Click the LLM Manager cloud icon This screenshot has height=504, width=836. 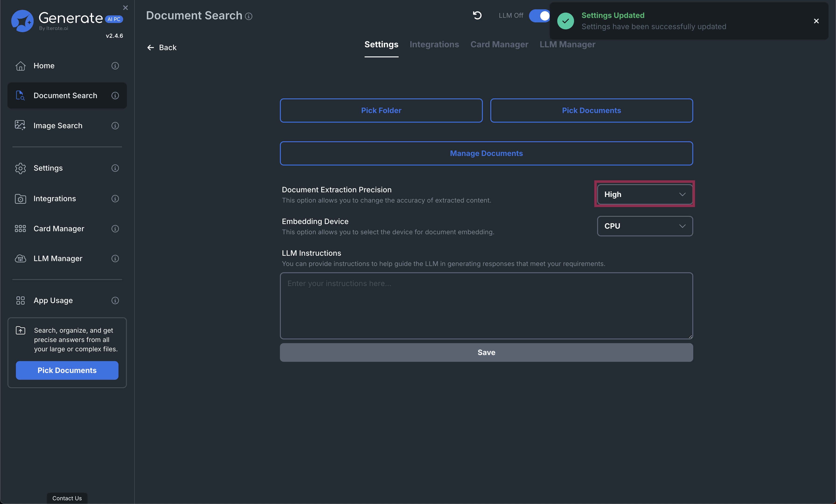(x=20, y=259)
